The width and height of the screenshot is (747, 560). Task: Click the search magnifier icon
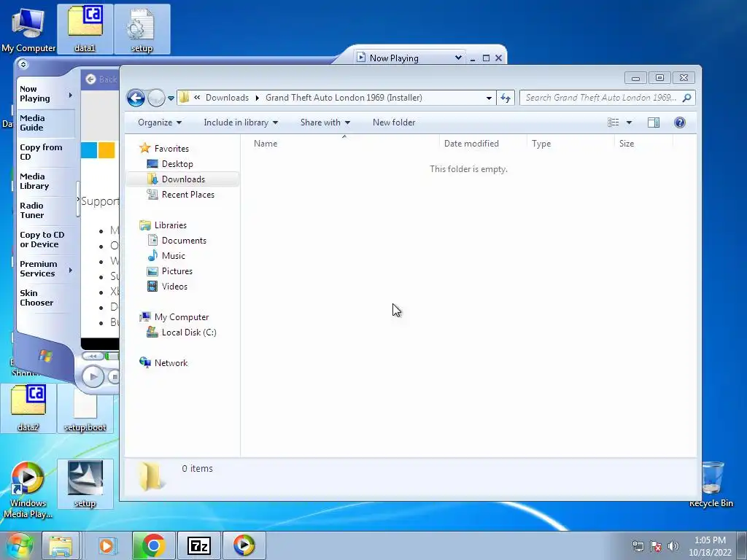click(x=687, y=98)
